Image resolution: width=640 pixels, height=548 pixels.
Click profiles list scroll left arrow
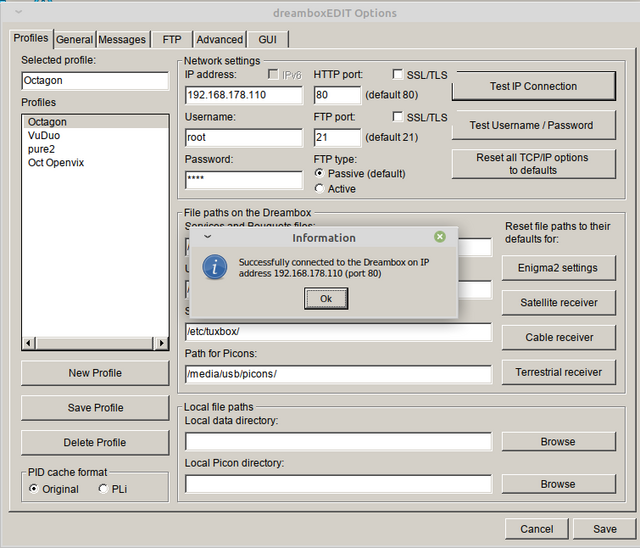pos(29,343)
